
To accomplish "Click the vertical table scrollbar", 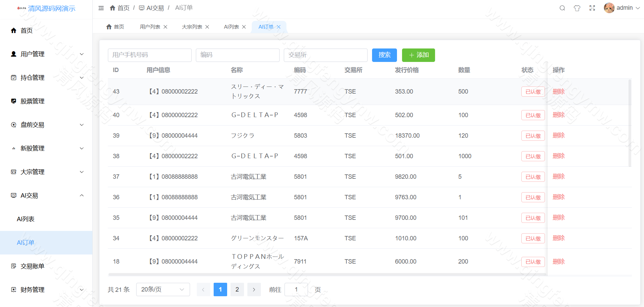I will coord(630,123).
